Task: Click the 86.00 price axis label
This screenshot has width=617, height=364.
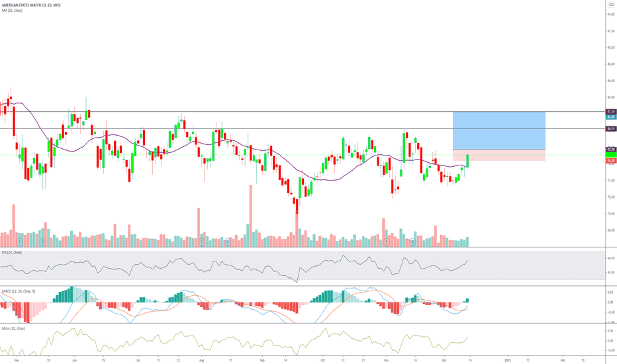Action: (610, 81)
